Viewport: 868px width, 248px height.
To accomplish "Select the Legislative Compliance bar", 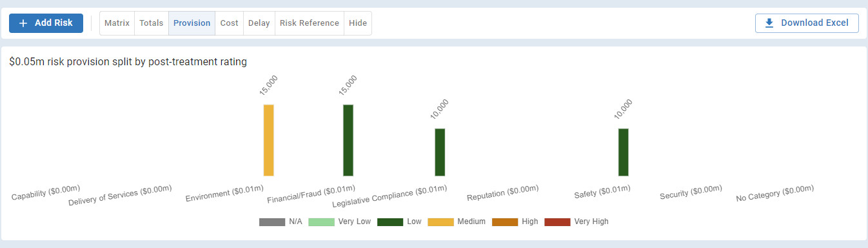I will pyautogui.click(x=440, y=152).
